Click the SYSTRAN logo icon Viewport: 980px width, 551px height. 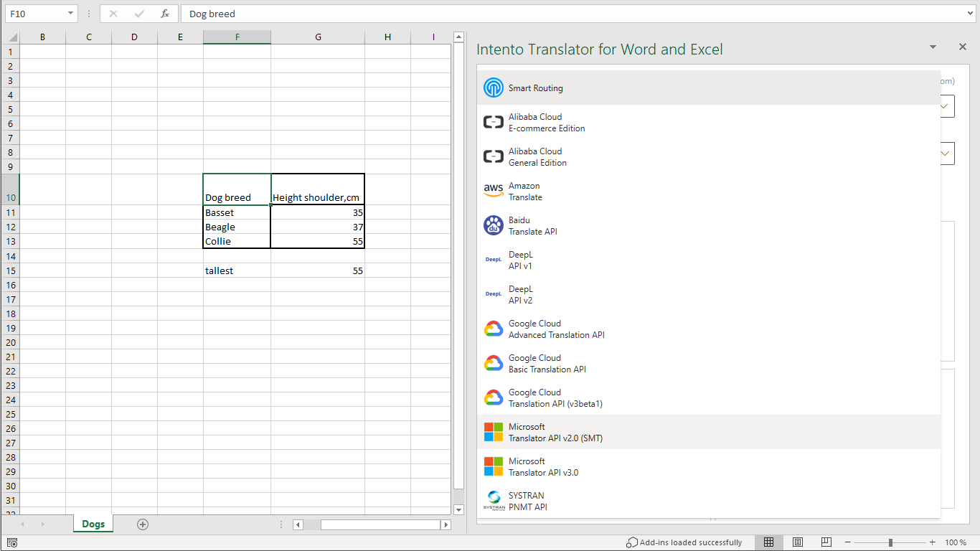click(x=494, y=501)
